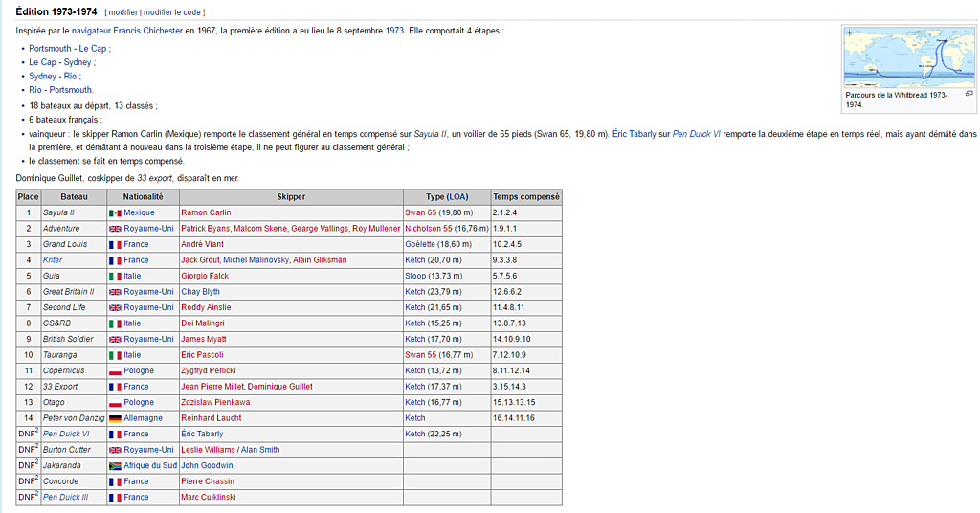Open the Chay Blyth skipper link
This screenshot has width=980, height=513.
(200, 292)
